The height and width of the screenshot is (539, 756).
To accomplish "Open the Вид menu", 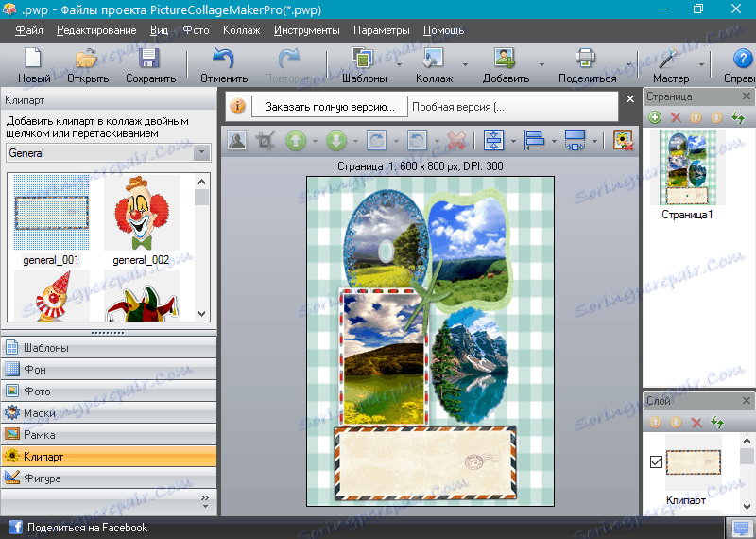I will (x=159, y=30).
